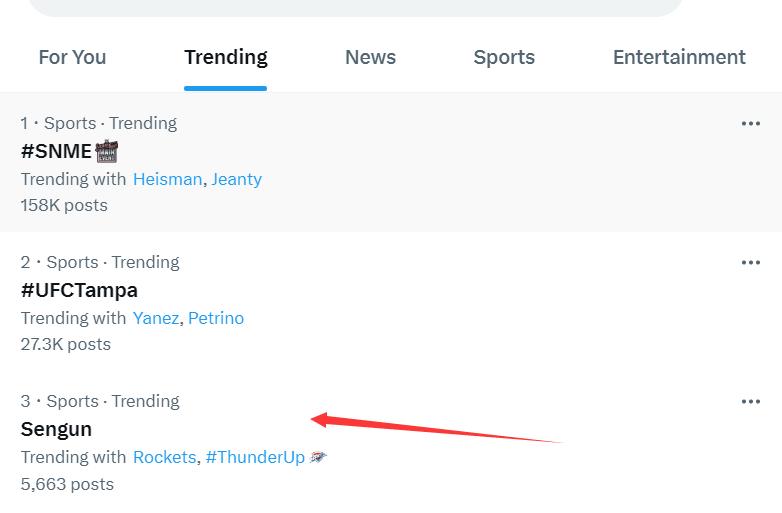
Task: Switch to the For You tab
Action: tap(72, 57)
